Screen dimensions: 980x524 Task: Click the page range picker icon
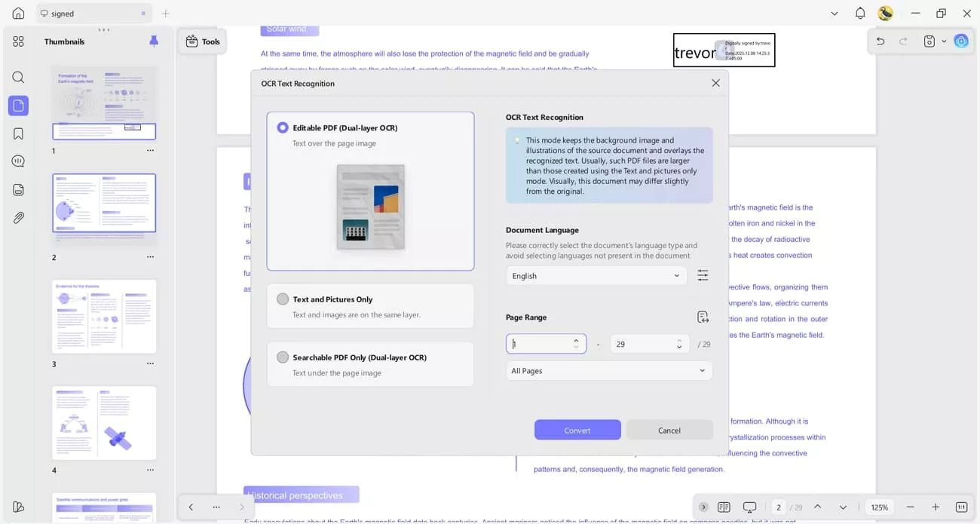(x=703, y=317)
